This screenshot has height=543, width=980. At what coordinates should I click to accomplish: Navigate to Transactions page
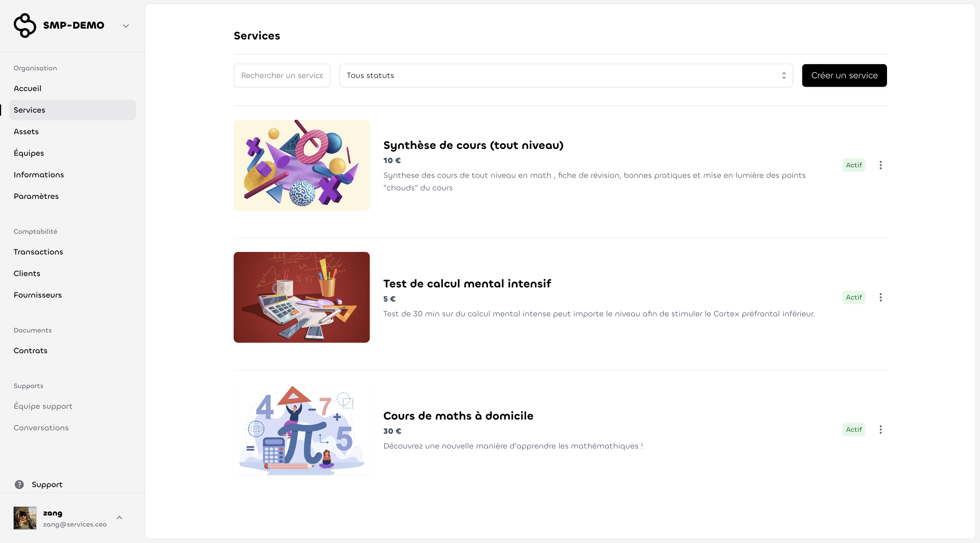38,252
